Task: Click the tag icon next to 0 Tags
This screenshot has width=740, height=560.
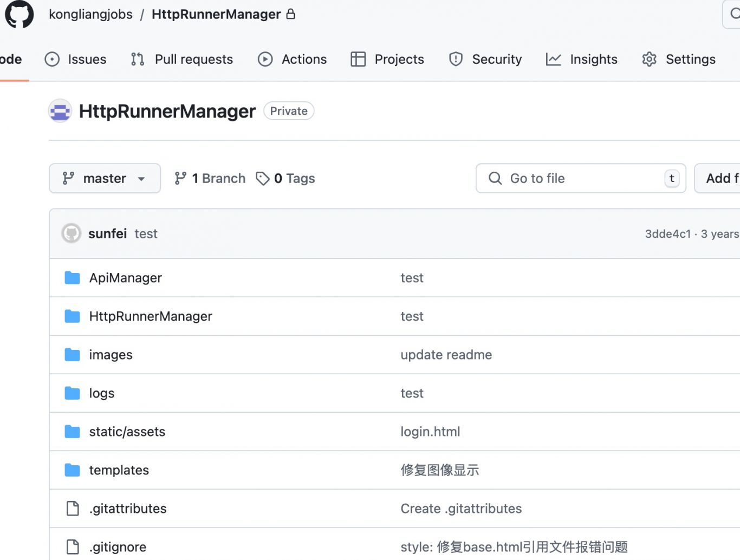Action: pos(263,178)
